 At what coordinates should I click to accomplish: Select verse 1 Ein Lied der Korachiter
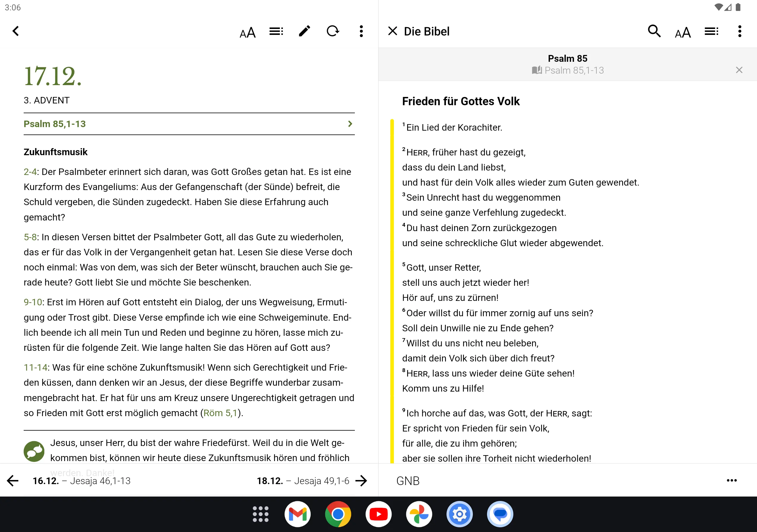click(x=452, y=128)
